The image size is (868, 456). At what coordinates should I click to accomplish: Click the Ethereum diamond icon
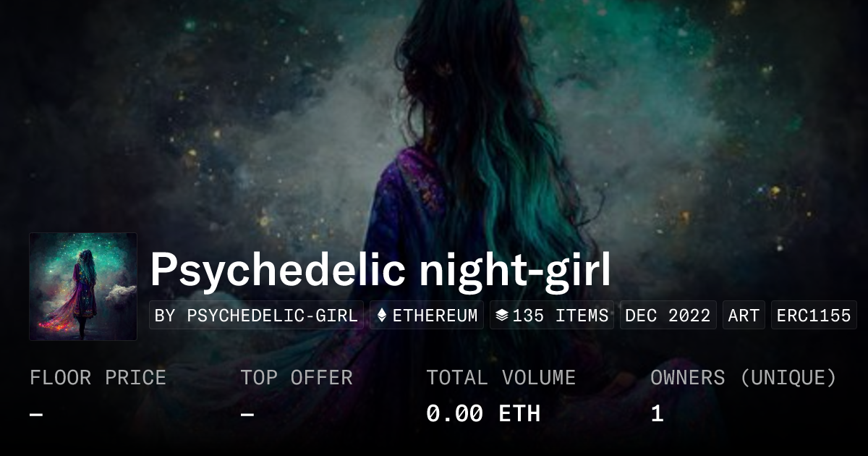383,316
